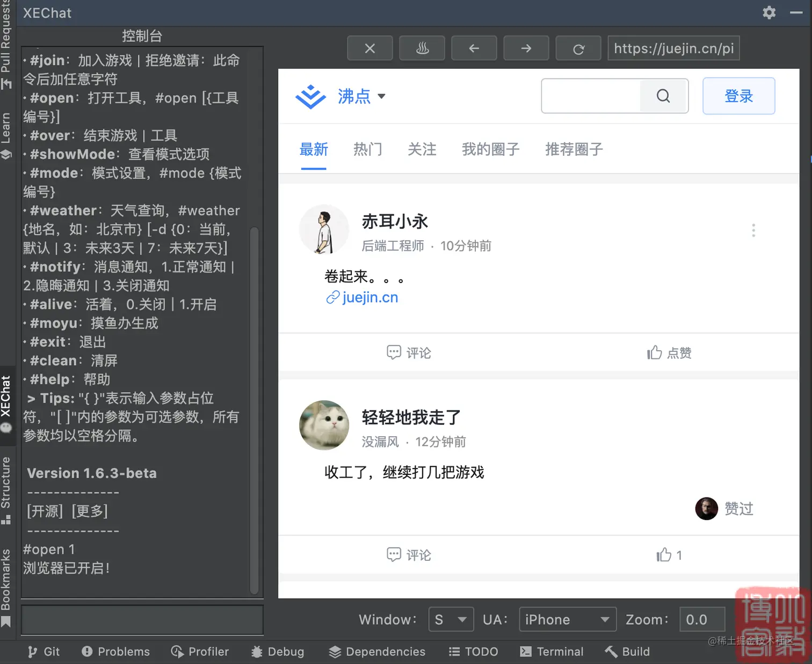Toggle the XEChat side tab
The image size is (812, 664).
click(6, 405)
